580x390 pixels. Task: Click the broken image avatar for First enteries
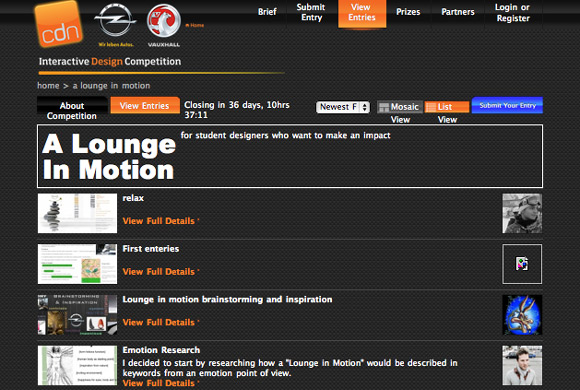tap(522, 264)
